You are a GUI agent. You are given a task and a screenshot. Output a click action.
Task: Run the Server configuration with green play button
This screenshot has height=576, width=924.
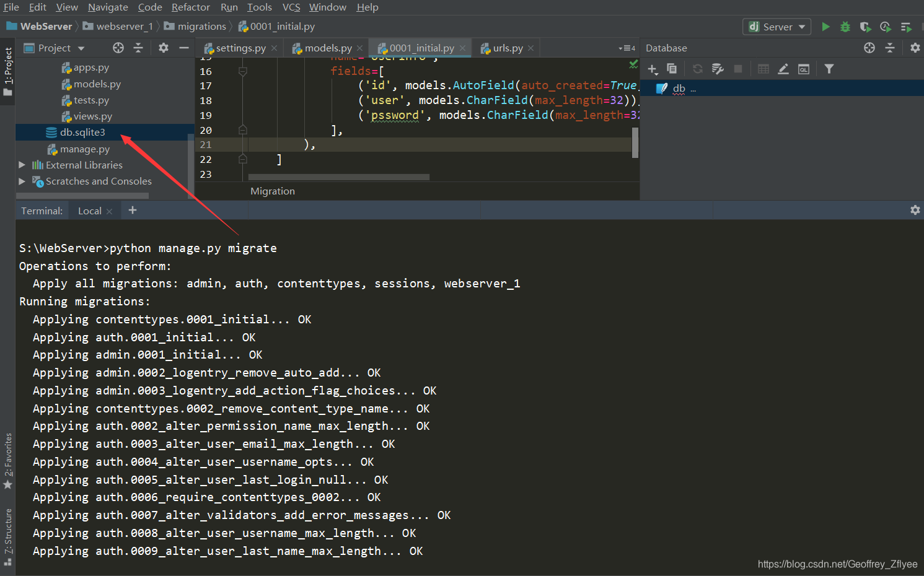(825, 27)
